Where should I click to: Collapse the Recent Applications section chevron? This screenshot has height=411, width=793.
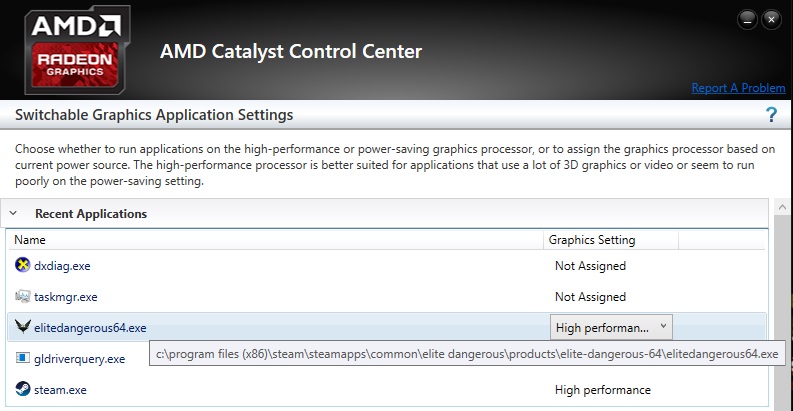14,213
